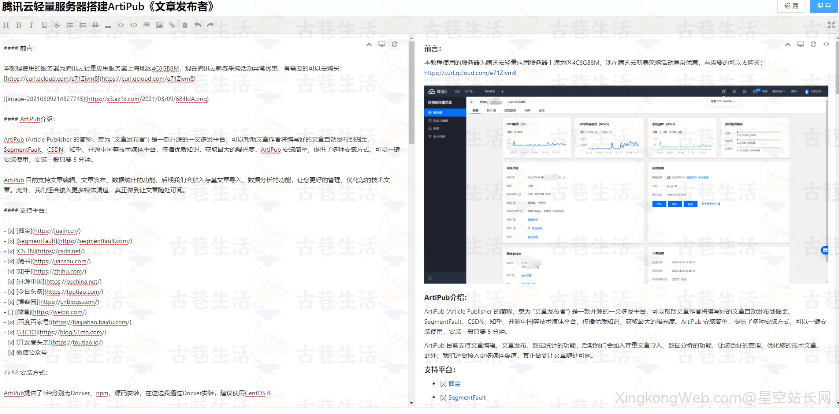Insert a code block from toolbar

134,25
